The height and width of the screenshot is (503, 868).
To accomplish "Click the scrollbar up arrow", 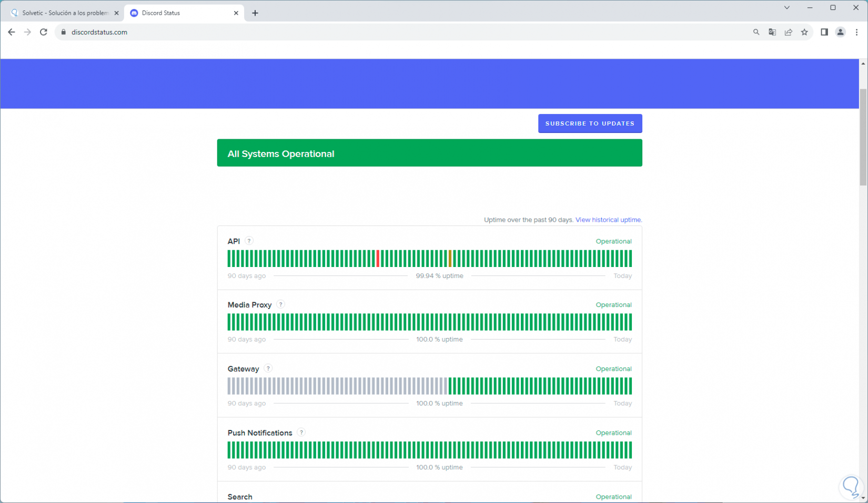I will (x=863, y=64).
